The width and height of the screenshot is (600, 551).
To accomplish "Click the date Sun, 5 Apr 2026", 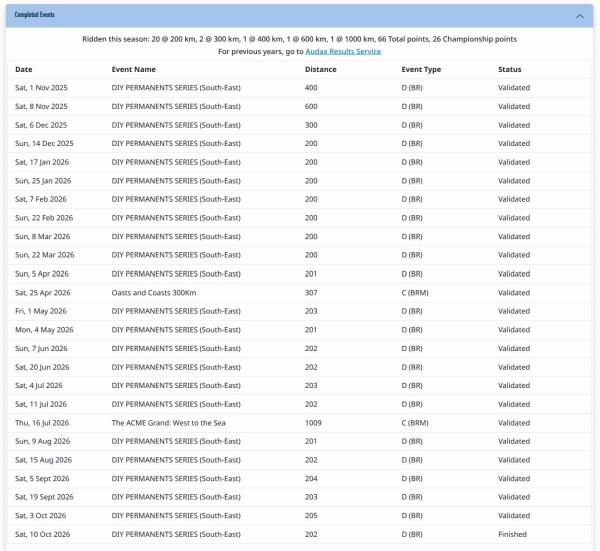I will point(42,274).
